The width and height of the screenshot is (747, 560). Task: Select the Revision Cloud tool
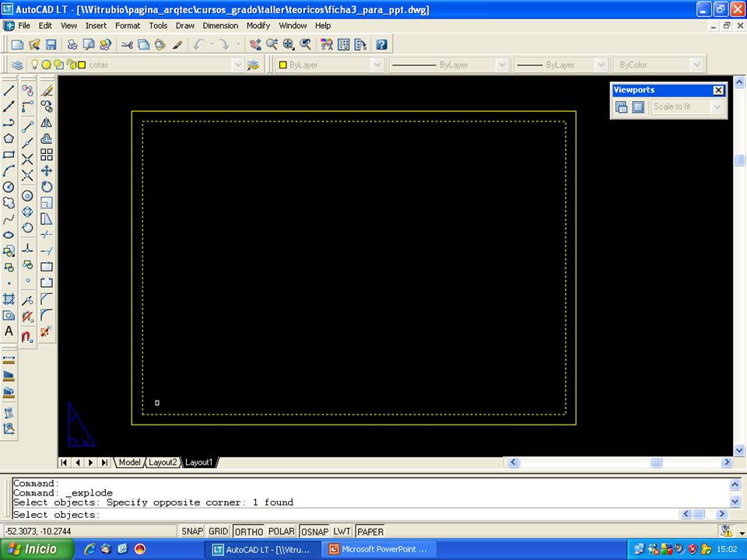(x=9, y=203)
